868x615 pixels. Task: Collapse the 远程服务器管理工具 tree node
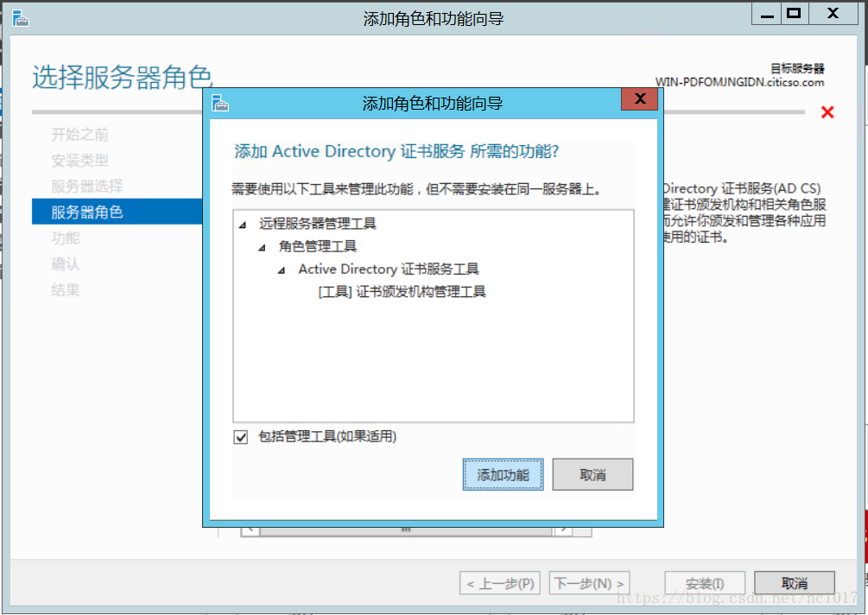pos(243,225)
